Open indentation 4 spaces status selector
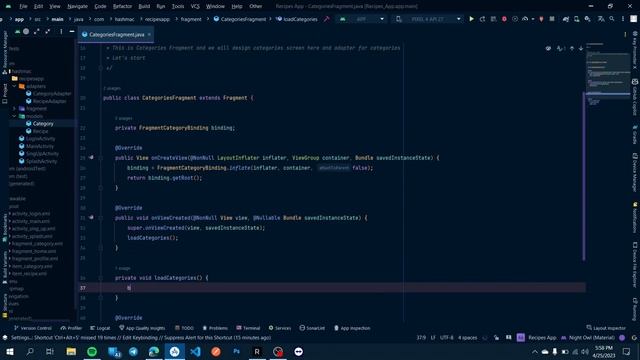This screenshot has width=640, height=360. pyautogui.click(x=467, y=338)
